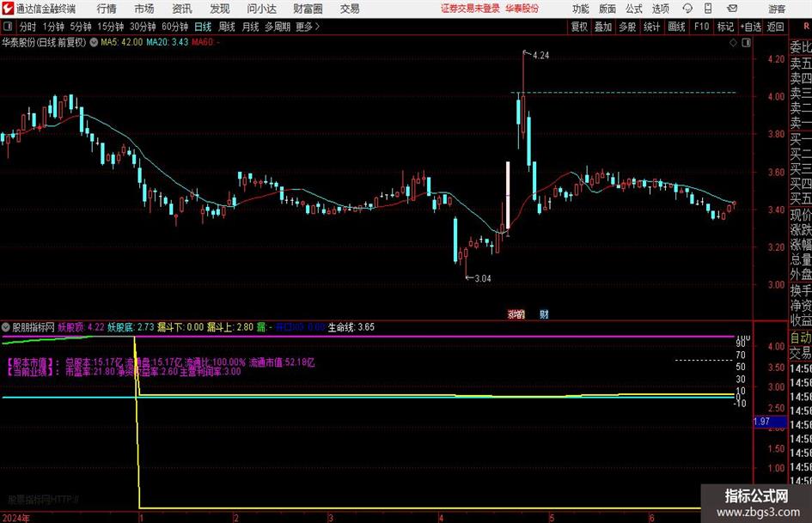Viewport: 812px width, 523px height.
Task: Click the 漏斗上: 2.80 value
Action: coord(230,327)
